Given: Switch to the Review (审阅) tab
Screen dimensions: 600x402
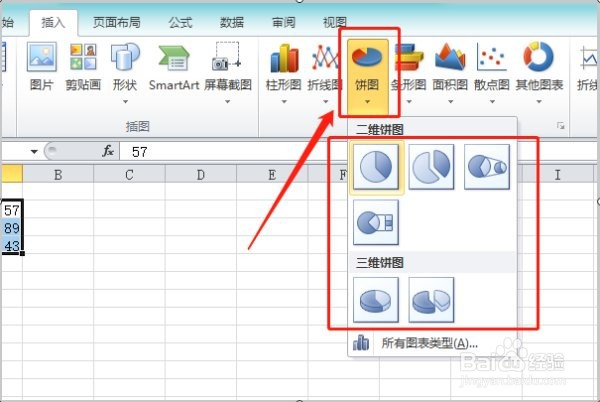Looking at the screenshot, I should click(284, 23).
